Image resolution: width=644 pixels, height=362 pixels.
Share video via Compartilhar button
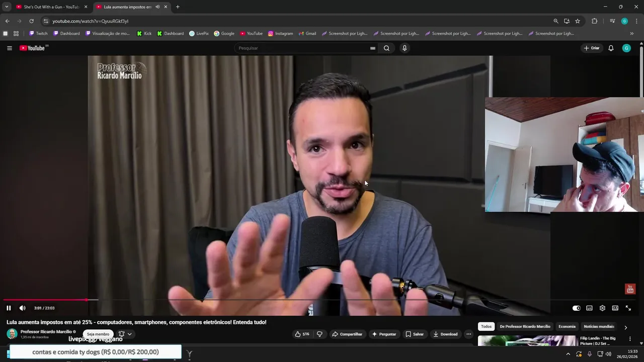[x=347, y=334]
